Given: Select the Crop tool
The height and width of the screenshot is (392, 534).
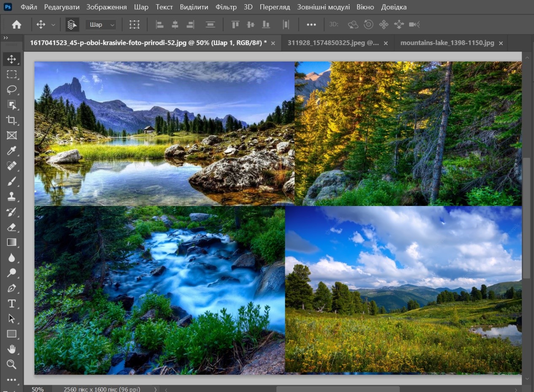Looking at the screenshot, I should tap(11, 120).
